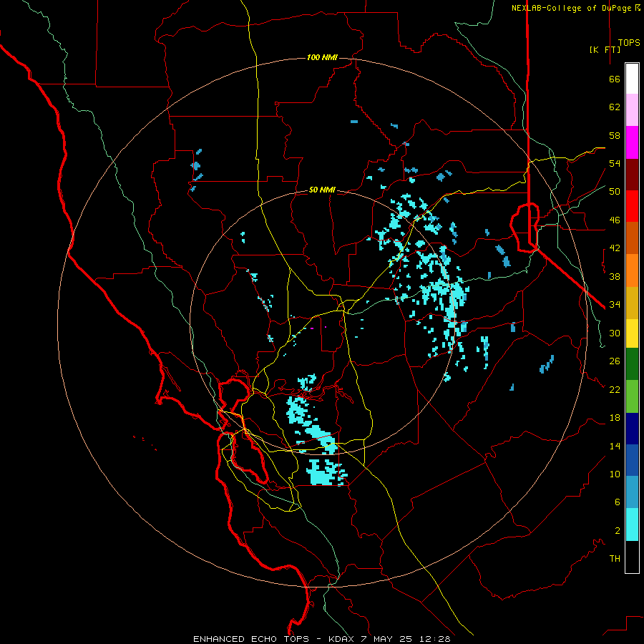Click the bright red 50 kft legend swatch
The image size is (644, 644).
click(632, 206)
